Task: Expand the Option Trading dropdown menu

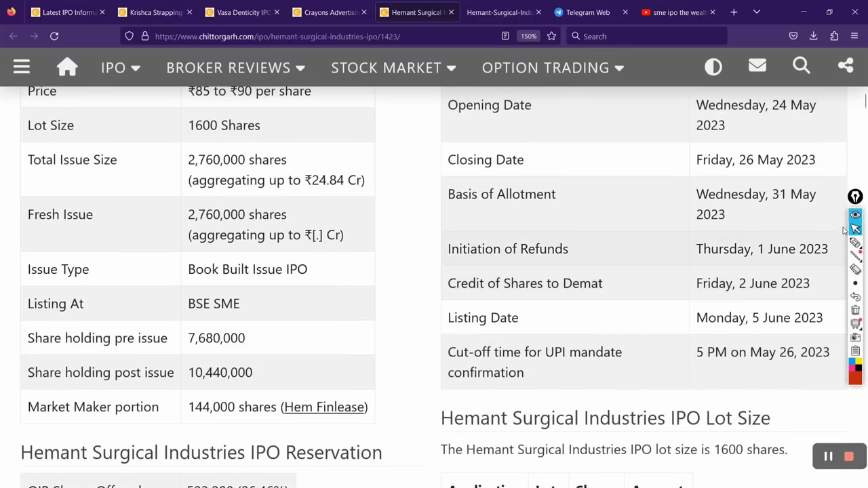Action: (x=553, y=67)
